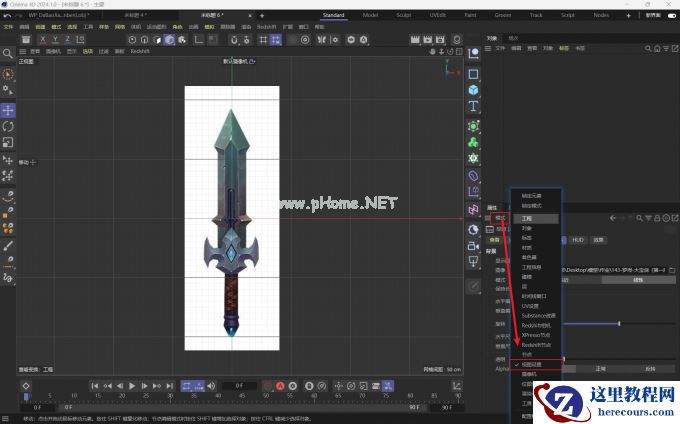Screen dimensions: 680x424
Task: Toggle the coordinate system button
Action: click(80, 39)
